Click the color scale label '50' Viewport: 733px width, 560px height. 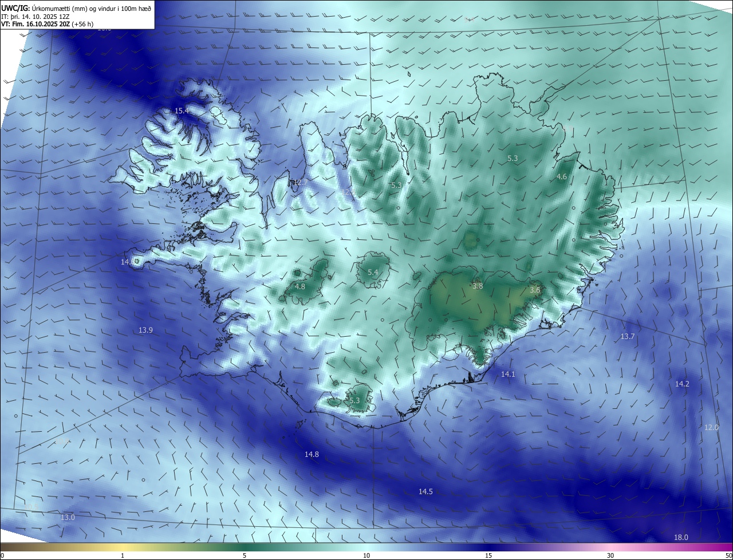(728, 555)
